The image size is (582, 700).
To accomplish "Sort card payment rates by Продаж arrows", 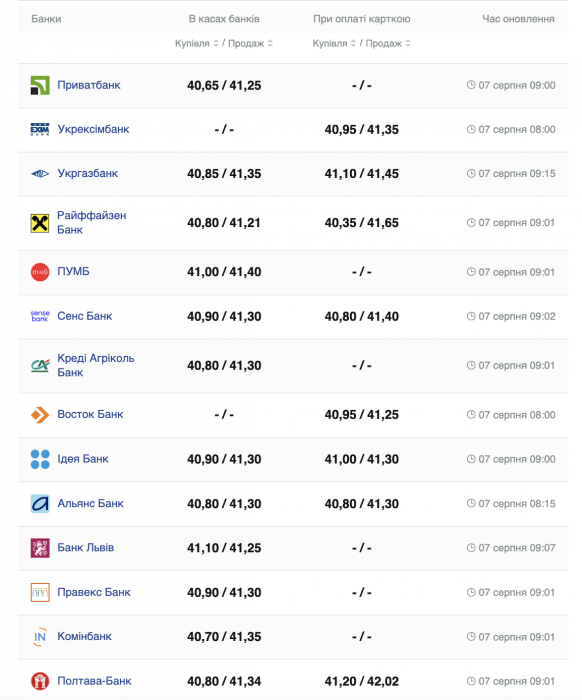I will point(408,43).
